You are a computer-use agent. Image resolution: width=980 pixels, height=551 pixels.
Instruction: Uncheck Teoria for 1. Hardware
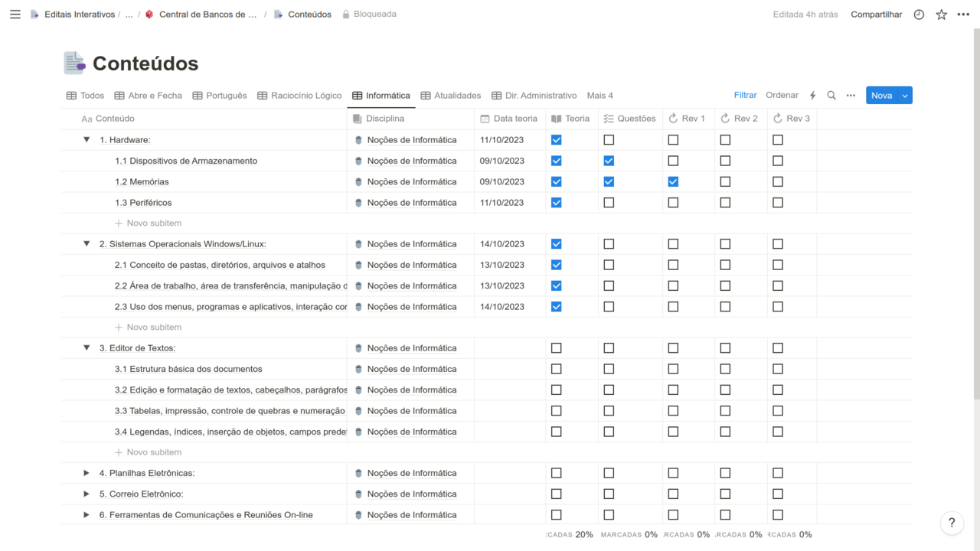pos(557,140)
